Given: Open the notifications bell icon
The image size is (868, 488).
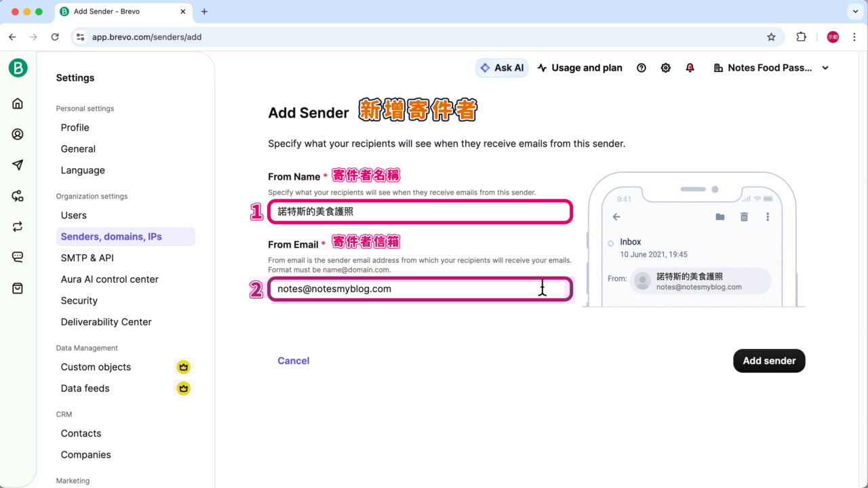Looking at the screenshot, I should click(x=690, y=67).
